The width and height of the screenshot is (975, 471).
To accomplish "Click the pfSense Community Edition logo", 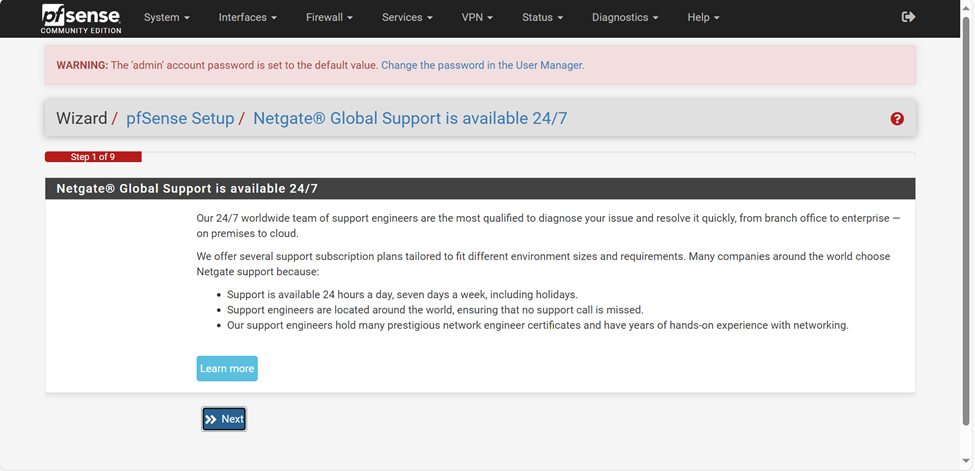I will click(x=80, y=18).
